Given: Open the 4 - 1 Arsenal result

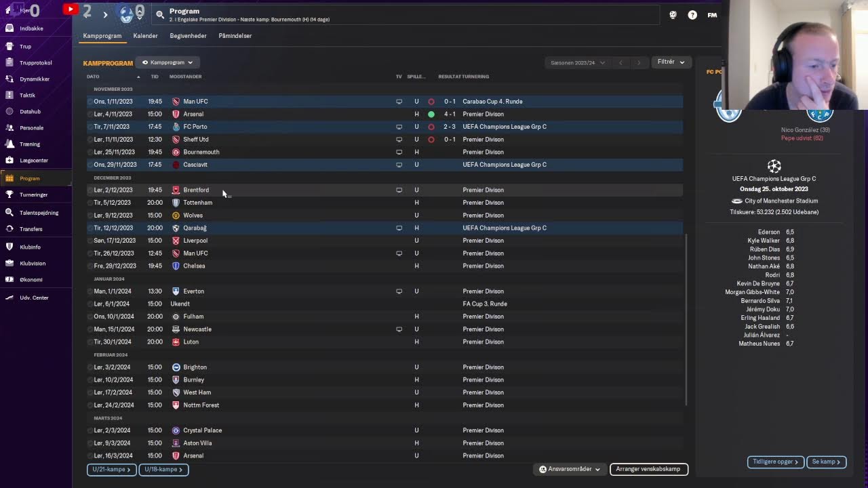Looking at the screenshot, I should (x=450, y=114).
